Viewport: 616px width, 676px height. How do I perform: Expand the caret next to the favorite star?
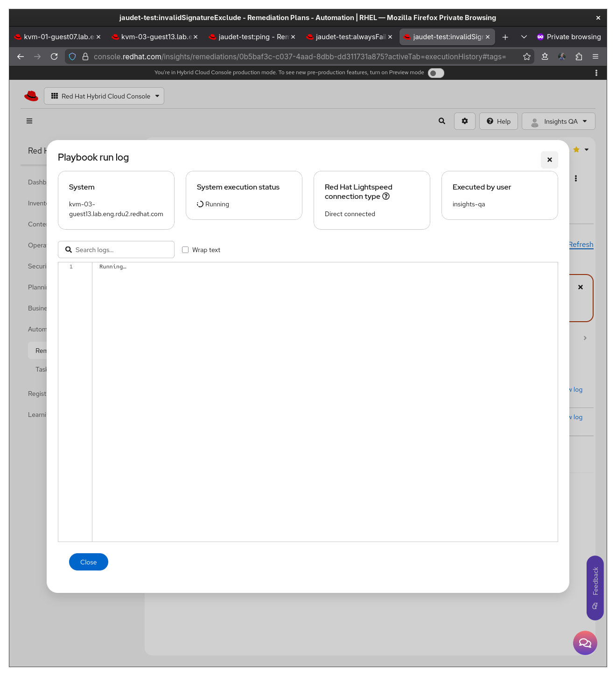point(587,150)
